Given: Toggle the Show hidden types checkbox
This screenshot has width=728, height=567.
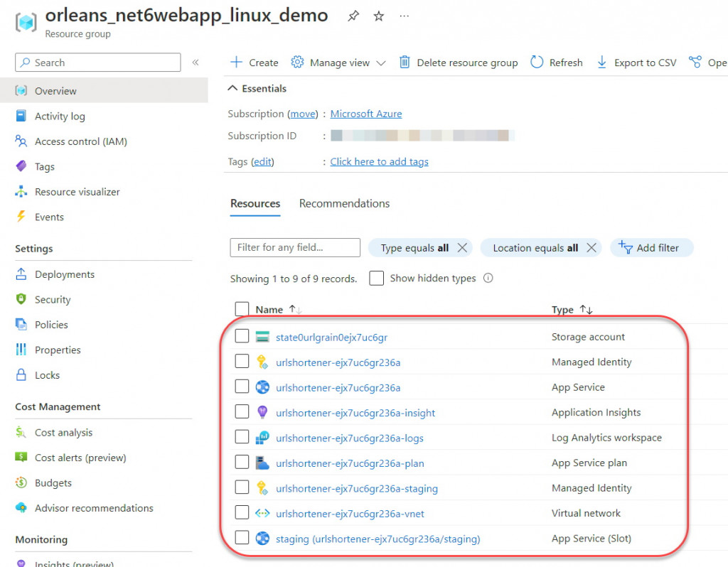Looking at the screenshot, I should click(x=377, y=278).
